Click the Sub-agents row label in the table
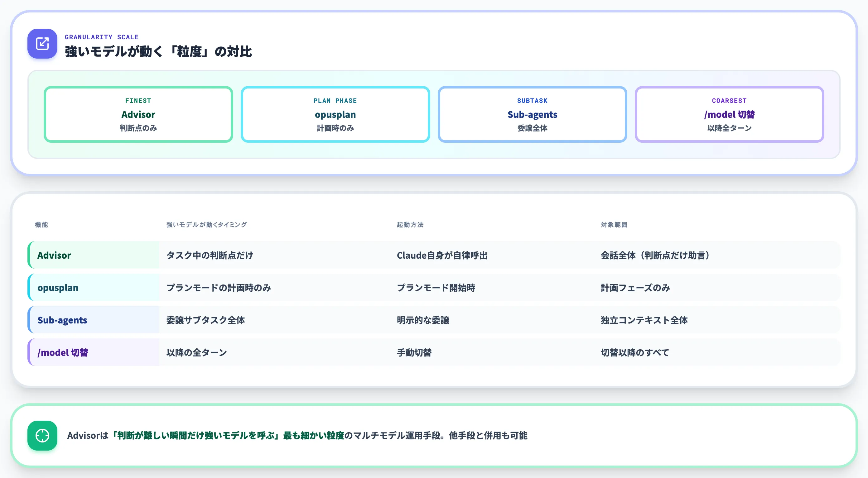Viewport: 868px width, 478px height. pyautogui.click(x=62, y=320)
